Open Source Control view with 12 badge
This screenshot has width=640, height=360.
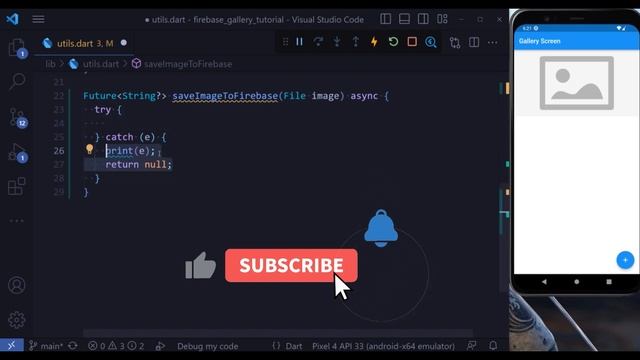(18, 118)
